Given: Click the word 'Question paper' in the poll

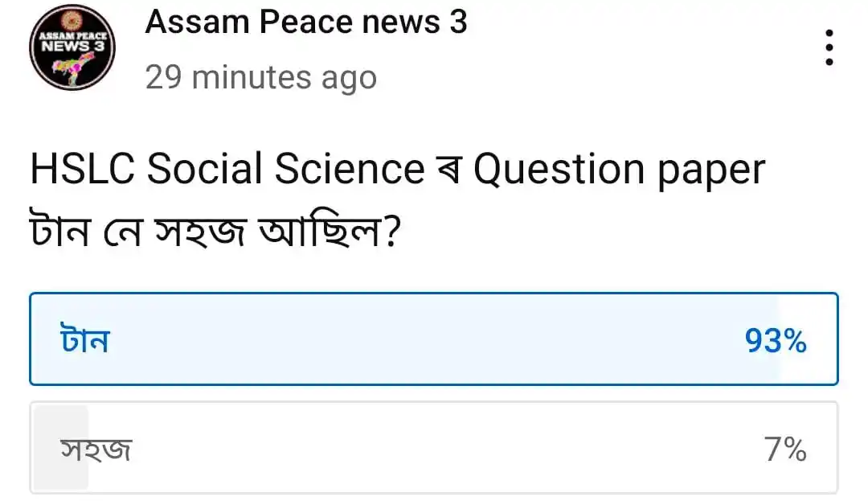Looking at the screenshot, I should [x=619, y=170].
